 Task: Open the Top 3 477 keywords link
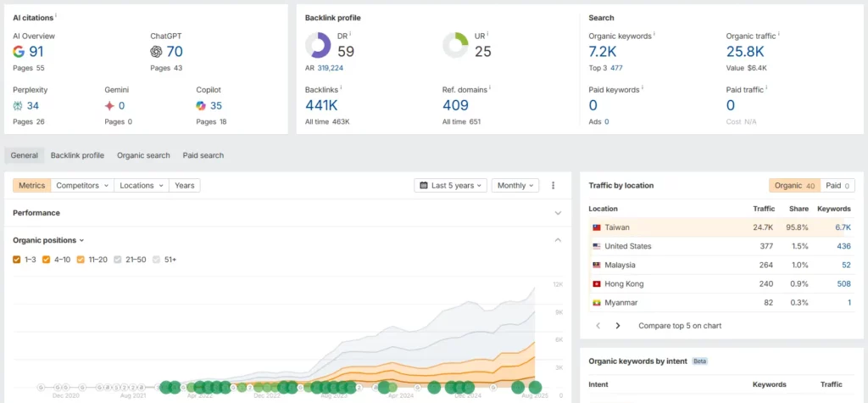[x=617, y=68]
